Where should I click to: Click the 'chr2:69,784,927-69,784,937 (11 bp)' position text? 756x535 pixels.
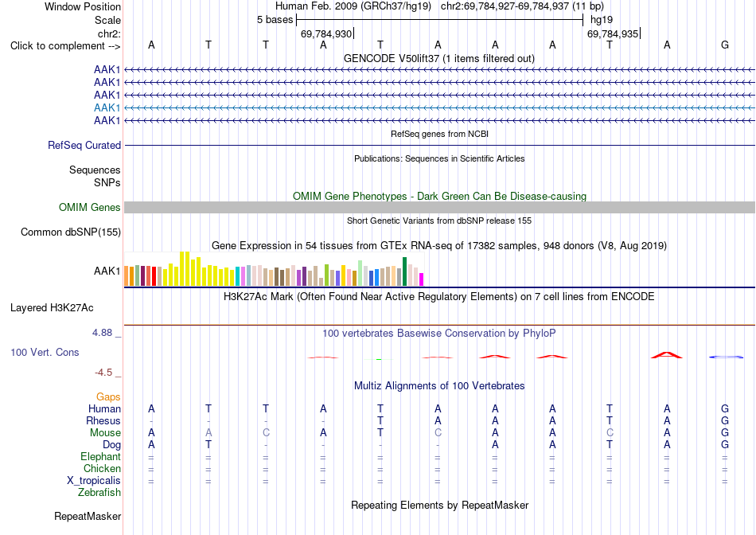click(x=522, y=6)
